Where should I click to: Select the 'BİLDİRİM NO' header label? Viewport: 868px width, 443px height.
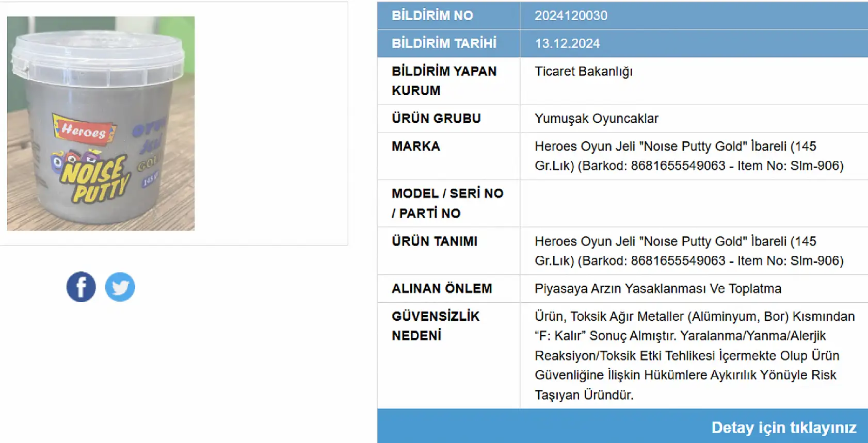coord(432,15)
